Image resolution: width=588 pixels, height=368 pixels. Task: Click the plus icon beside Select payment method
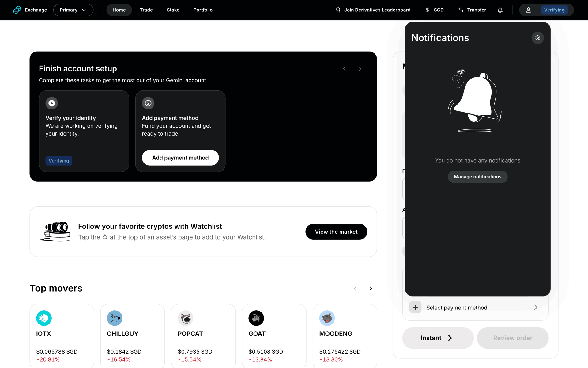pyautogui.click(x=415, y=307)
